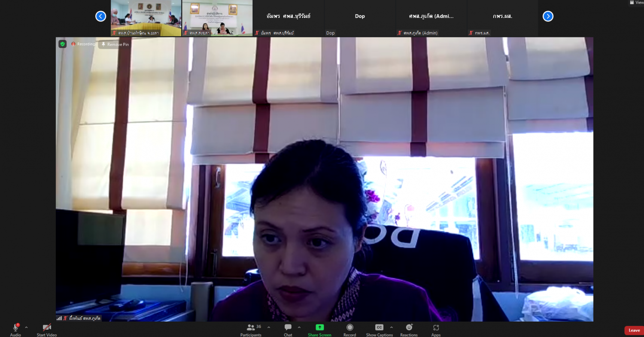Image resolution: width=644 pixels, height=337 pixels.
Task: Select the ศพส.สงขลา video thumbnail
Action: [217, 18]
